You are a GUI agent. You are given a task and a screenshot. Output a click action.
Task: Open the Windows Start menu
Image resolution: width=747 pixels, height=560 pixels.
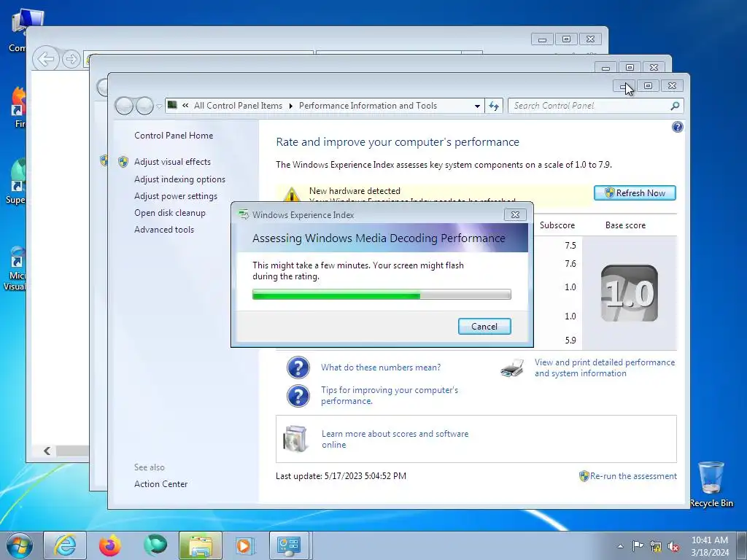[x=19, y=545]
